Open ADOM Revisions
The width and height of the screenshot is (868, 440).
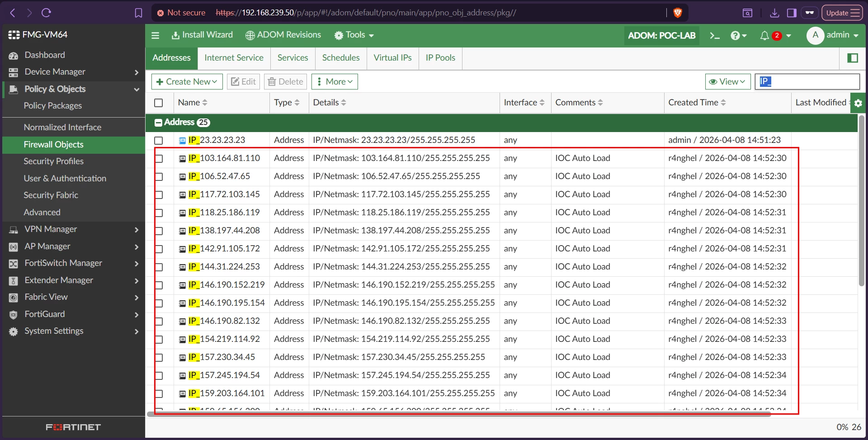pos(283,35)
